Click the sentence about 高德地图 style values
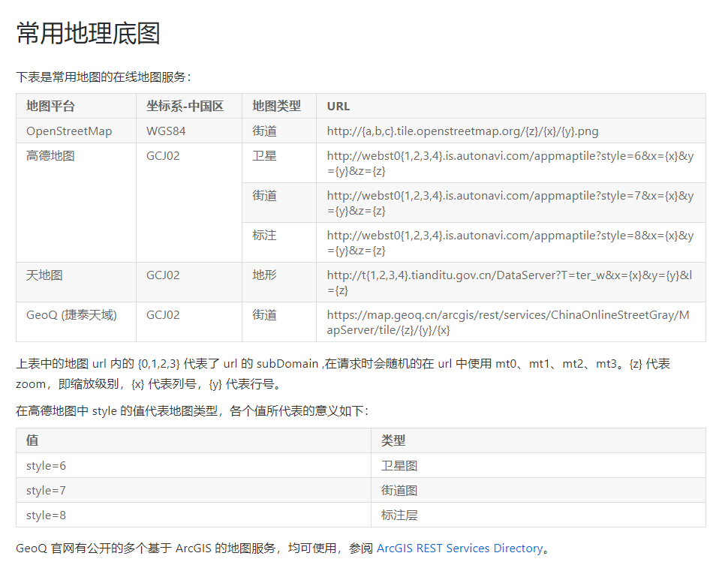728x574 pixels. [x=192, y=410]
